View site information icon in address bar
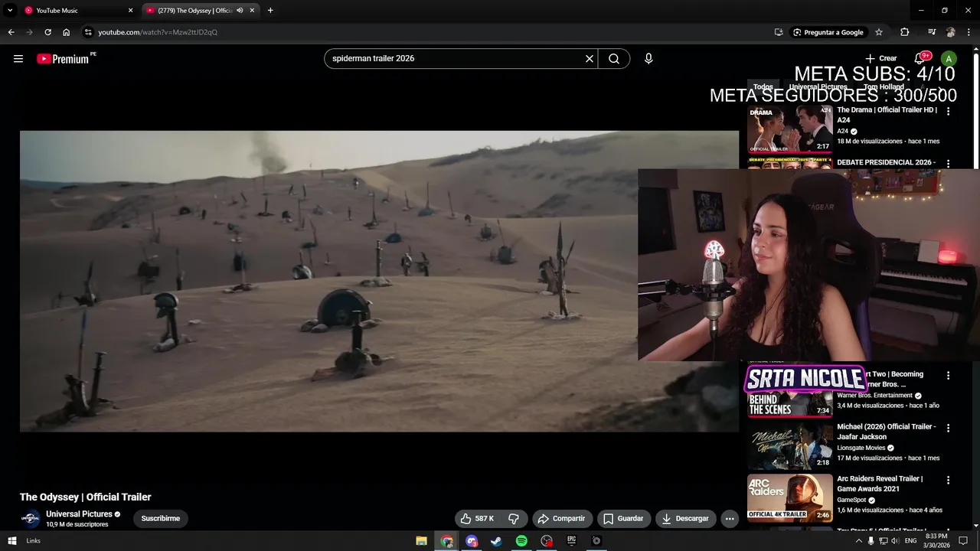Screen dimensions: 980x551 click(88, 32)
